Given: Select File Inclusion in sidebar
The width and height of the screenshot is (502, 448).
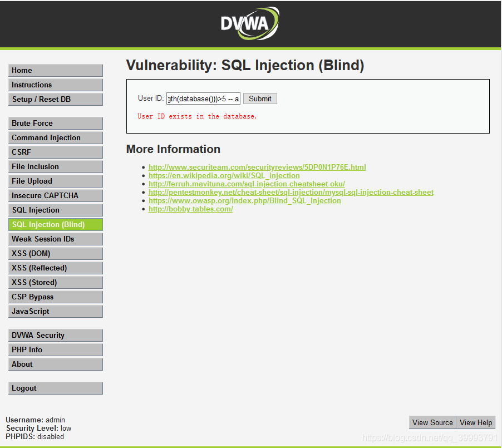Looking at the screenshot, I should 56,167.
